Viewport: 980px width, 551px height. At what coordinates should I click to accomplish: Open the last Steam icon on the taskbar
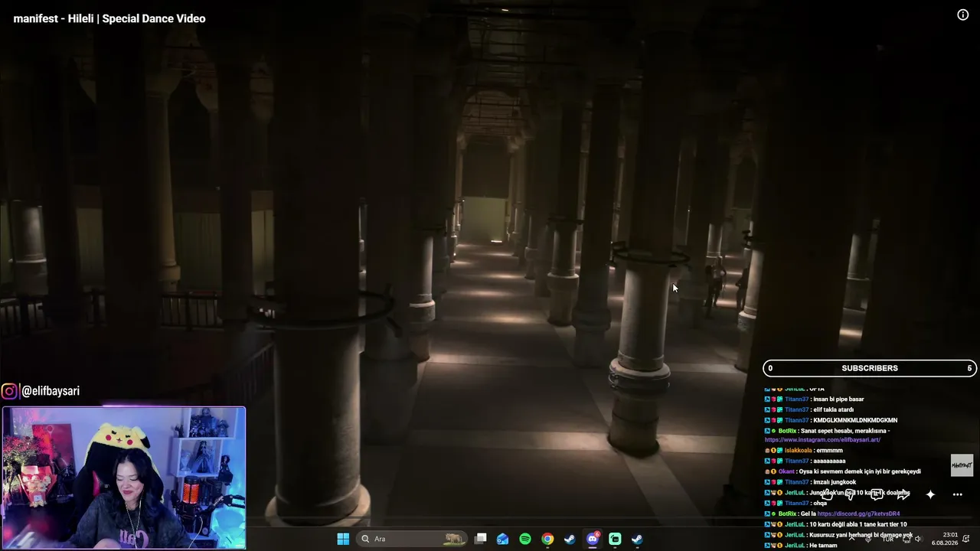(x=637, y=539)
